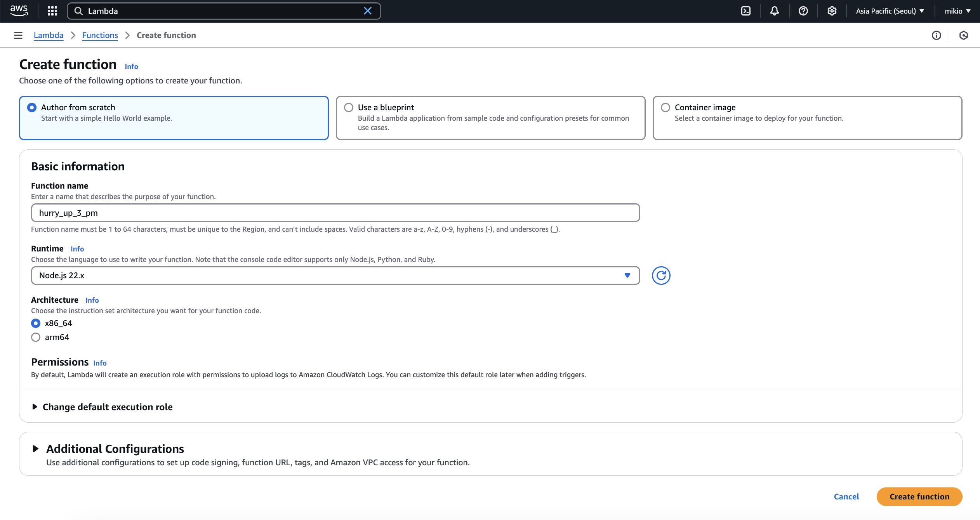Screen dimensions: 980x520
Task: Click the Create function button
Action: pos(919,496)
